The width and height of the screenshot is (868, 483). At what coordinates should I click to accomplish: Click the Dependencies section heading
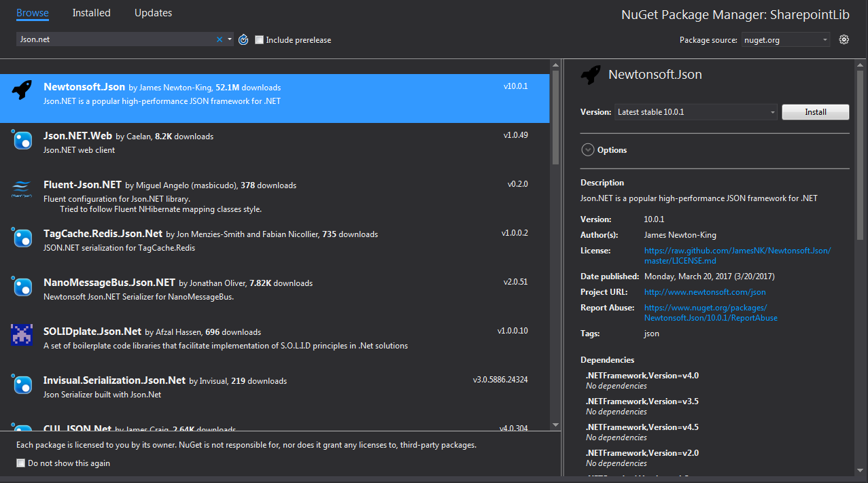pos(608,360)
